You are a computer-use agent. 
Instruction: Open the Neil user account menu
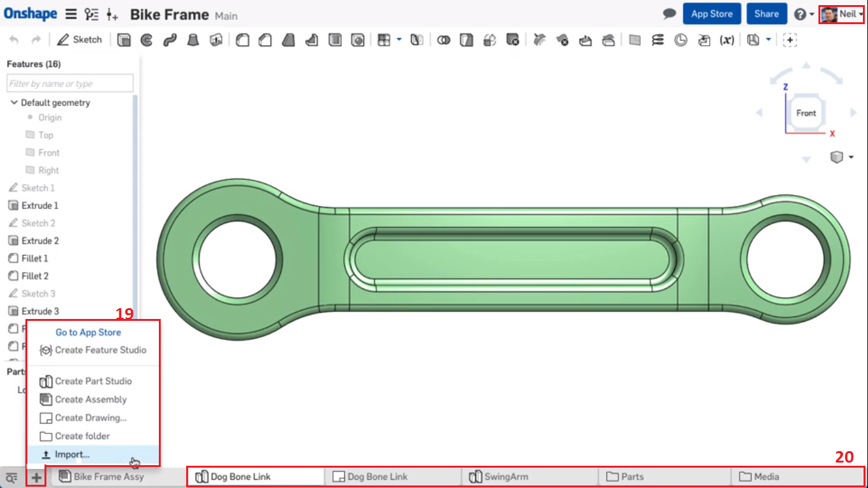point(841,13)
